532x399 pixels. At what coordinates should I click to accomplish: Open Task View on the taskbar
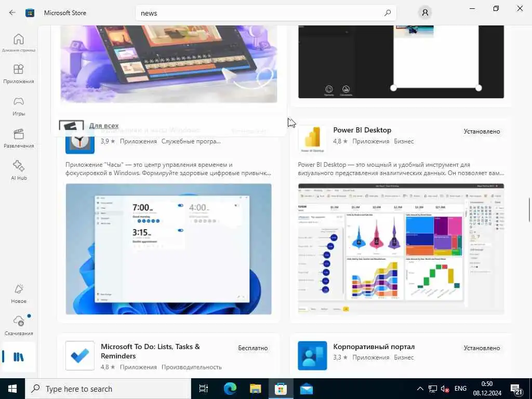[x=204, y=389]
